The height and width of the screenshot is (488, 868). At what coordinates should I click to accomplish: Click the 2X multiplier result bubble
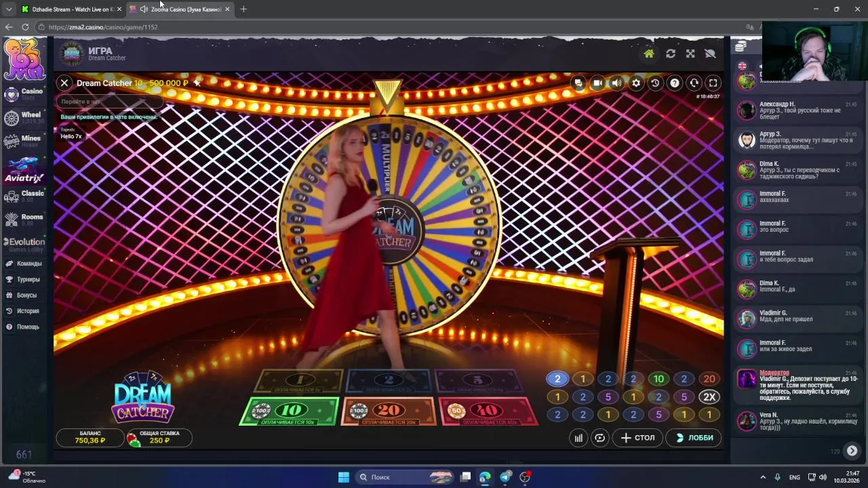pyautogui.click(x=709, y=397)
